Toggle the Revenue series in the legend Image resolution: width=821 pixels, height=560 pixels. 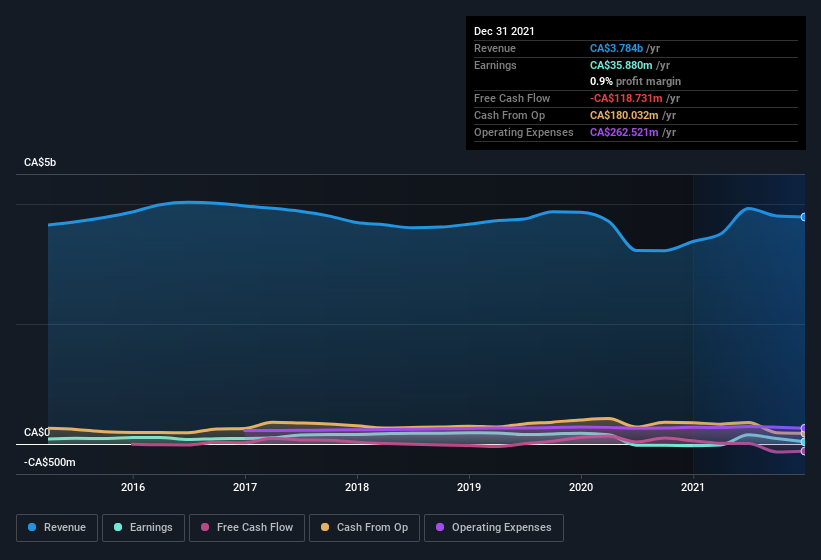57,528
